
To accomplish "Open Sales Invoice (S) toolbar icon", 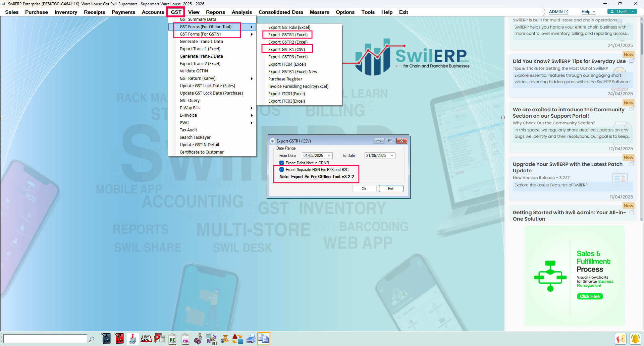I will (x=106, y=339).
